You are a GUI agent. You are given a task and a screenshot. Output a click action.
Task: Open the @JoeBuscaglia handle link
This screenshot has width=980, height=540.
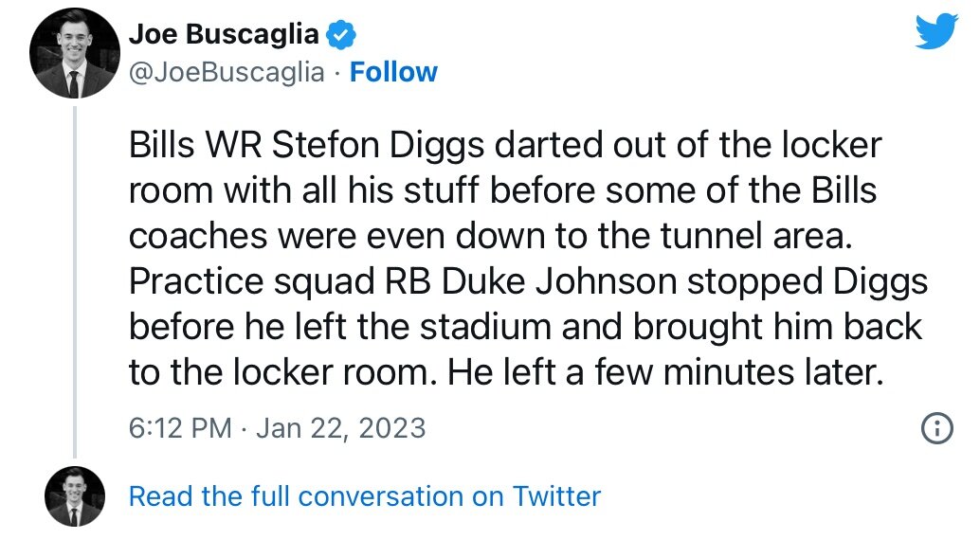(227, 72)
